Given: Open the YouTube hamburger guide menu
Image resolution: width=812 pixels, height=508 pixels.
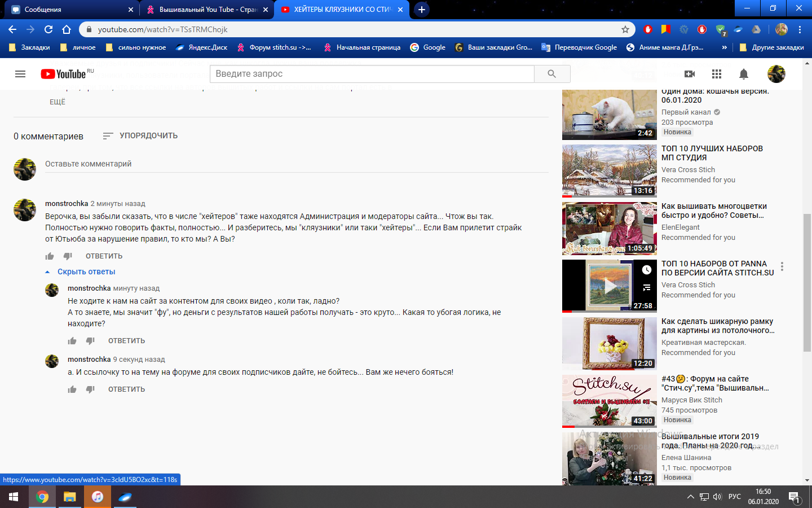Looking at the screenshot, I should pos(20,74).
